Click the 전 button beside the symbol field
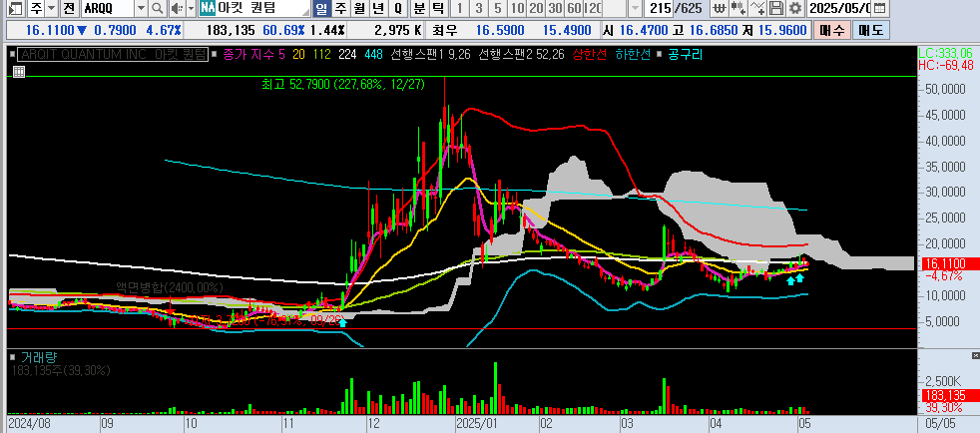This screenshot has height=433, width=980. tap(69, 8)
